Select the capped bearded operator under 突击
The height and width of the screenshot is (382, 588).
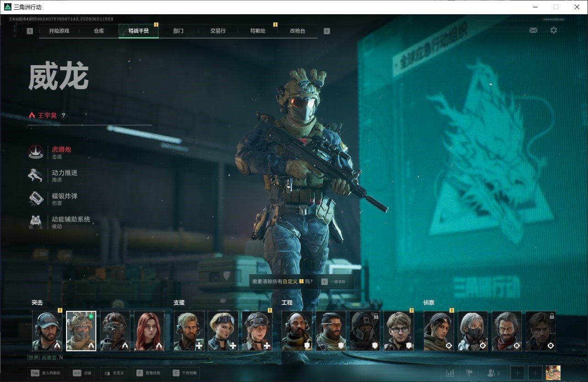point(47,331)
